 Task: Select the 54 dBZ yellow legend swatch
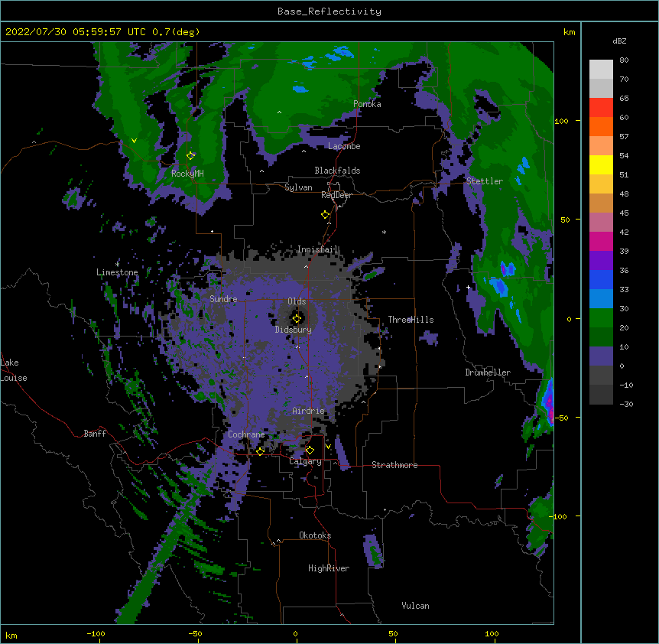[x=601, y=164]
